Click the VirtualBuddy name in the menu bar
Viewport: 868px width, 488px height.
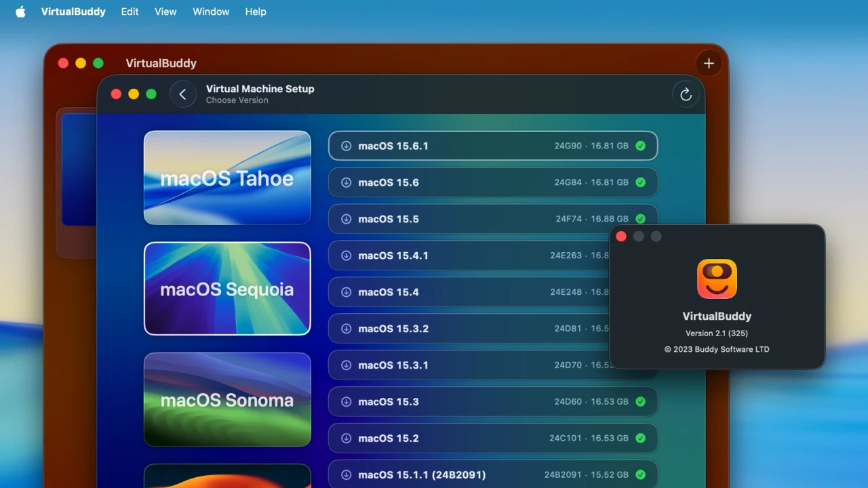(73, 11)
